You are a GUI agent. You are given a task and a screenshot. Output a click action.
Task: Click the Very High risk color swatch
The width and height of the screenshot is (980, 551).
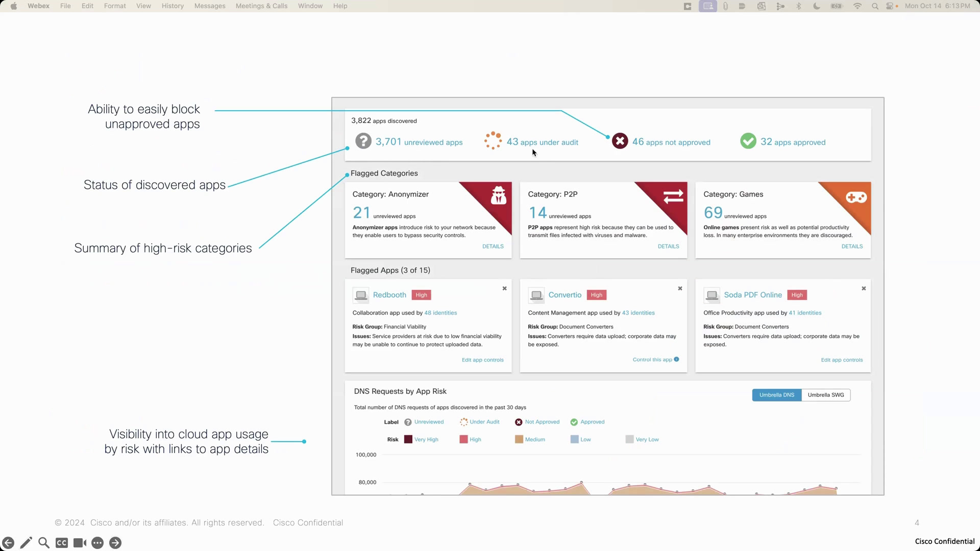(x=408, y=439)
